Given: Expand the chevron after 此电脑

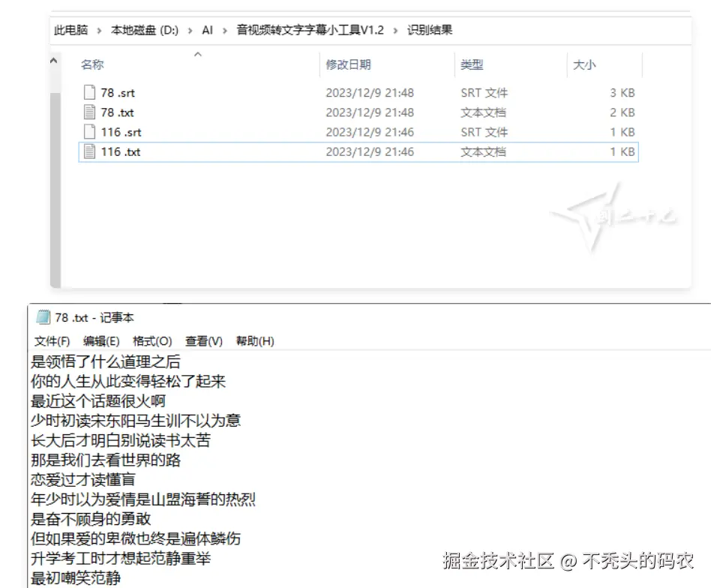Looking at the screenshot, I should pos(99,31).
